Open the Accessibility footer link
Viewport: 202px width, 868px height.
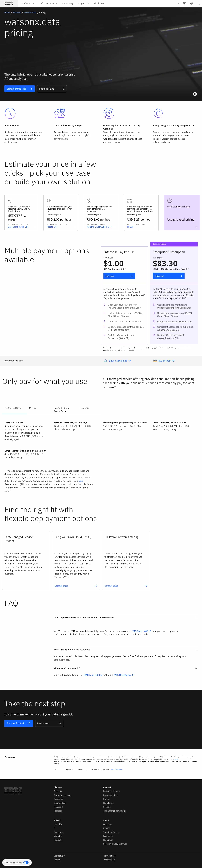110,860
